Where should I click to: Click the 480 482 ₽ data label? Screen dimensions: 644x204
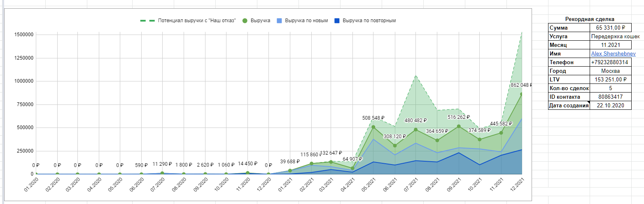point(415,121)
